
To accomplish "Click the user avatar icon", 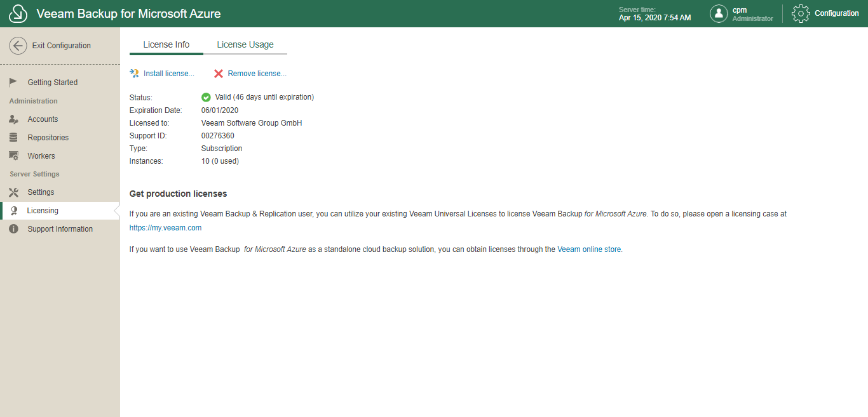I will click(x=719, y=13).
